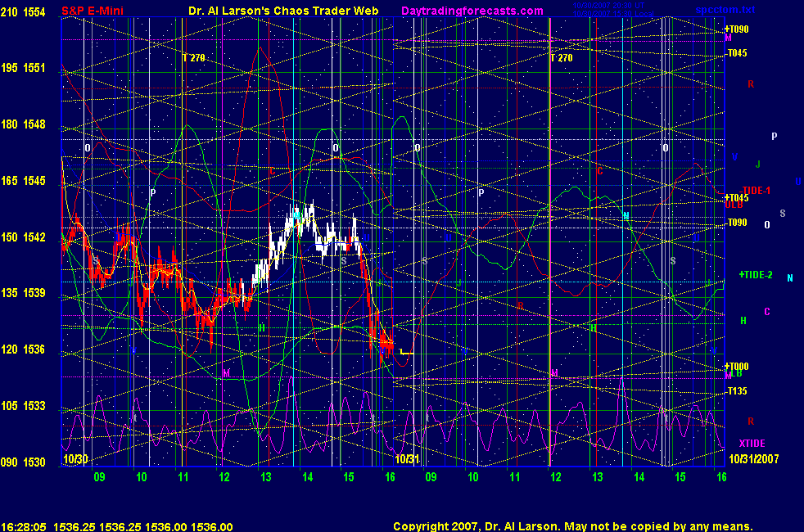
Task: Click the gray "S" in the right-margin legend
Action: pos(783,214)
